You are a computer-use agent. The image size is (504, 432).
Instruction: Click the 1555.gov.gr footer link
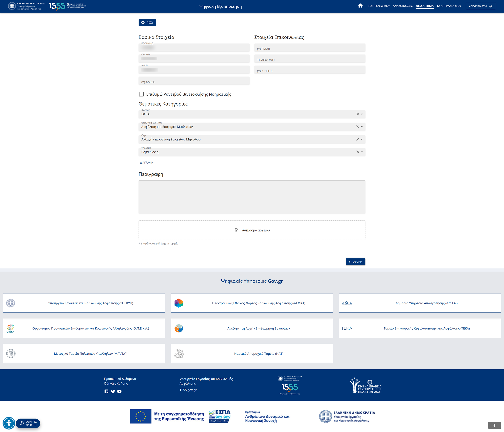click(188, 390)
